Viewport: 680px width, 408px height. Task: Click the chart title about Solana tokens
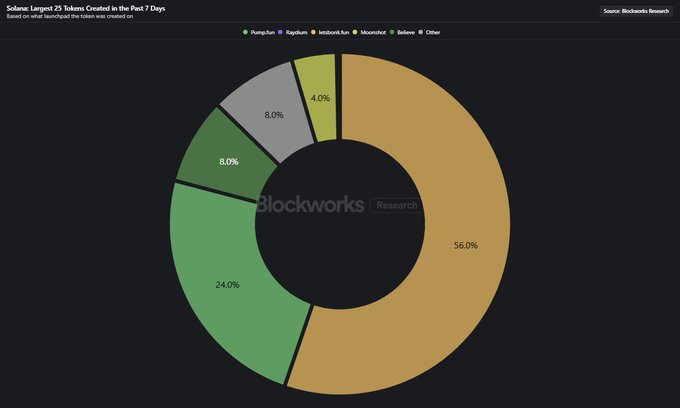(86, 8)
